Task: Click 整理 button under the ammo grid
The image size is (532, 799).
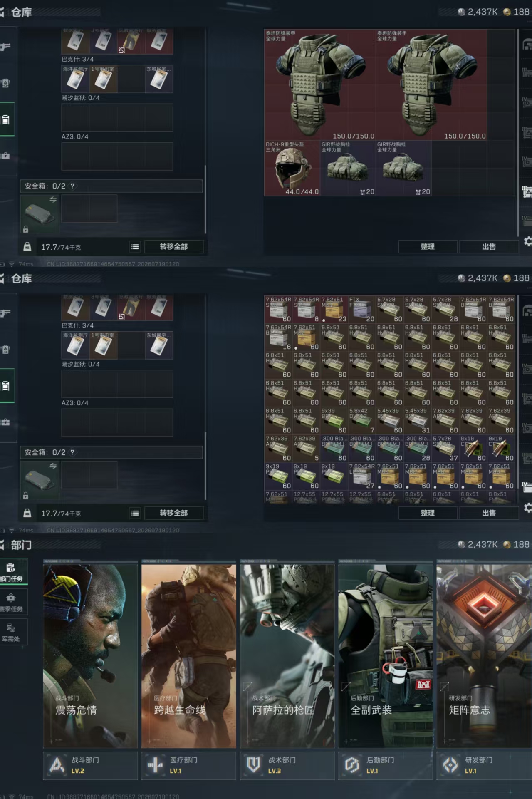Action: click(x=428, y=513)
